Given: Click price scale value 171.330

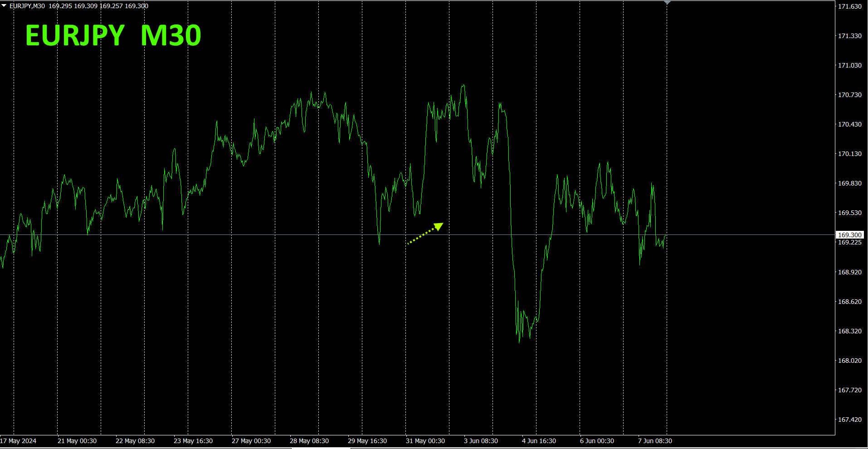Looking at the screenshot, I should click(849, 36).
